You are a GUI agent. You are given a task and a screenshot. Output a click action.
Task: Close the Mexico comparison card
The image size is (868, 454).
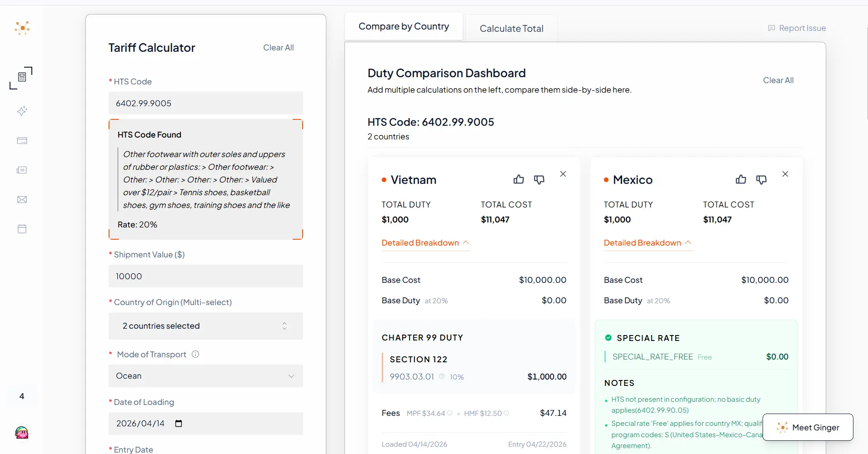point(785,174)
